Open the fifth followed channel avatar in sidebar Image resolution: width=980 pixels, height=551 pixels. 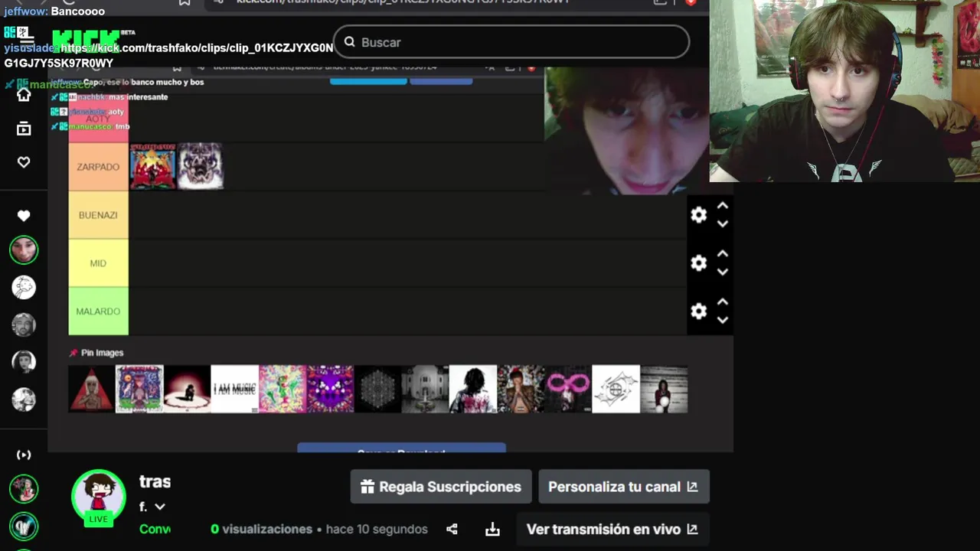pyautogui.click(x=24, y=399)
